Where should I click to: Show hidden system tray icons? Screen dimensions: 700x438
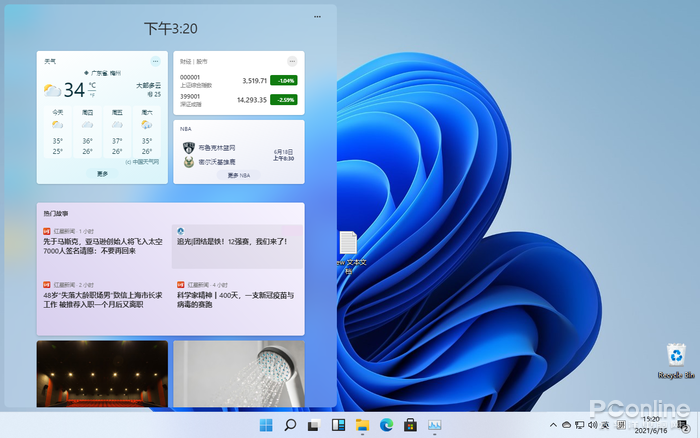click(x=552, y=425)
